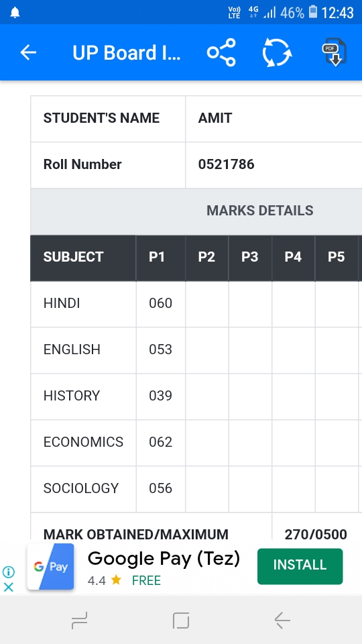
Task: Select the P1 column header
Action: click(160, 258)
